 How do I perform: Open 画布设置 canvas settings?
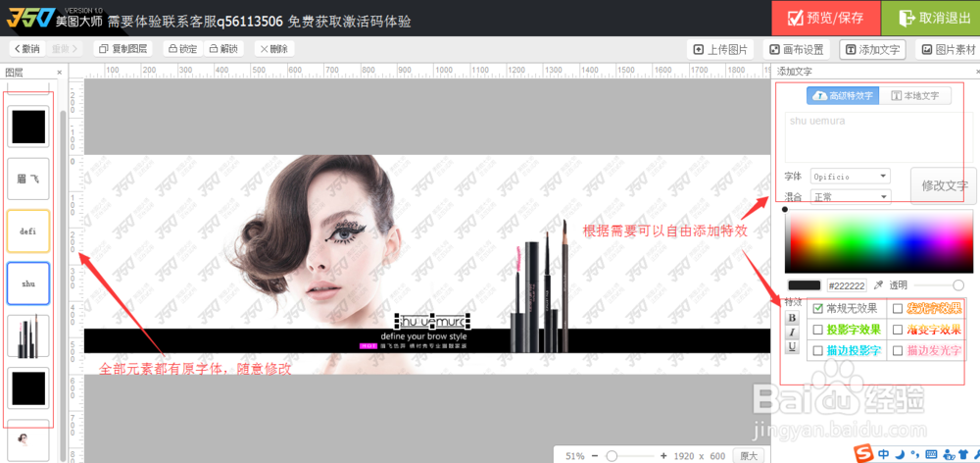[x=796, y=50]
